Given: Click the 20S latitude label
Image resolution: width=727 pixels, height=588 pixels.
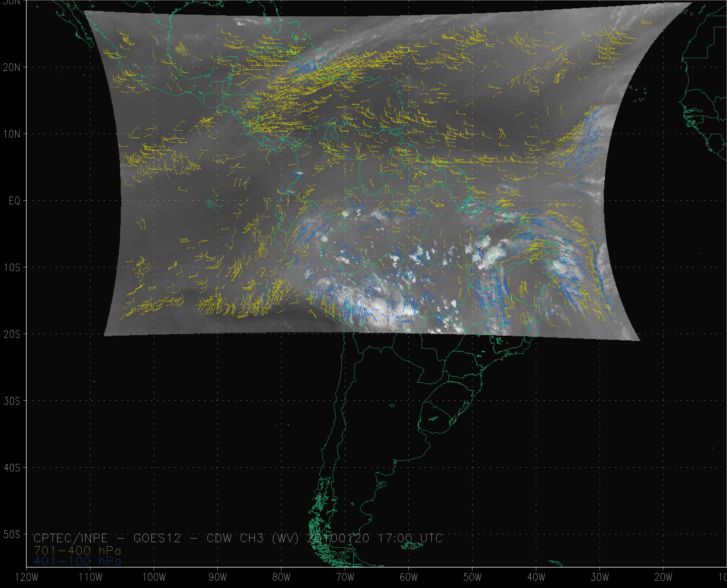Looking at the screenshot, I should click(12, 334).
